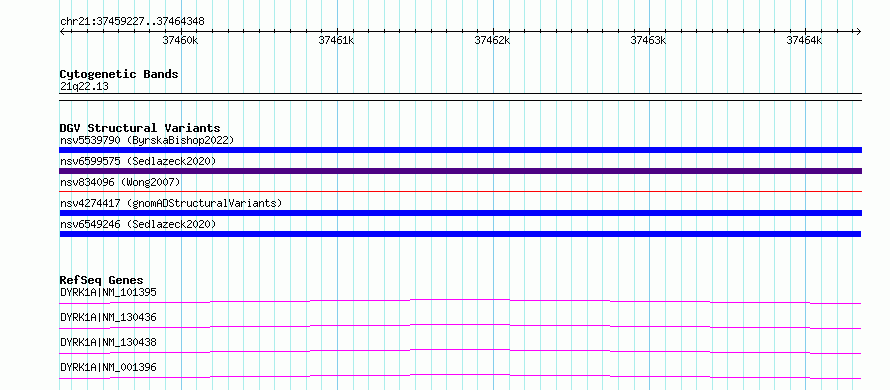Click transcript label DYRK1A|NM_001396
The image size is (890, 390).
coord(108,367)
